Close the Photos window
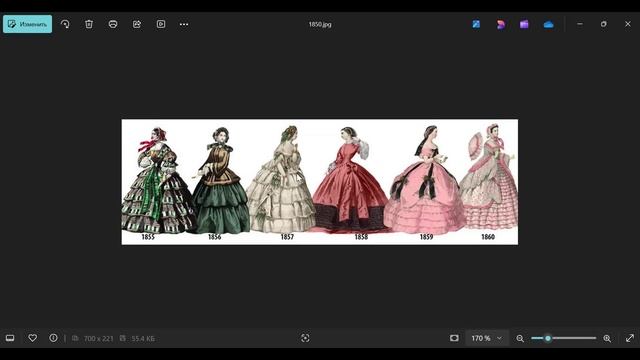The height and width of the screenshot is (360, 640). point(628,24)
